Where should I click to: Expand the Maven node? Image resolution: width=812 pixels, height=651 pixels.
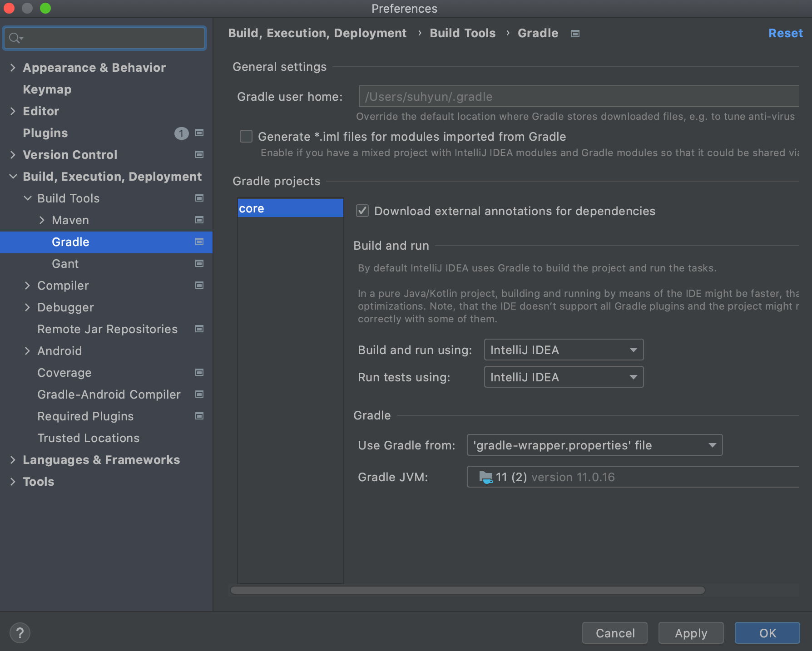[42, 220]
